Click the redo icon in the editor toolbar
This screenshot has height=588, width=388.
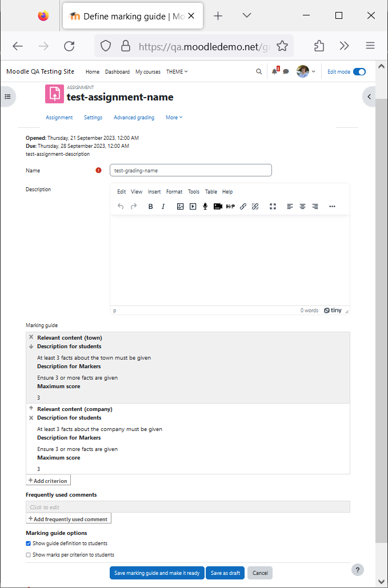pyautogui.click(x=134, y=206)
